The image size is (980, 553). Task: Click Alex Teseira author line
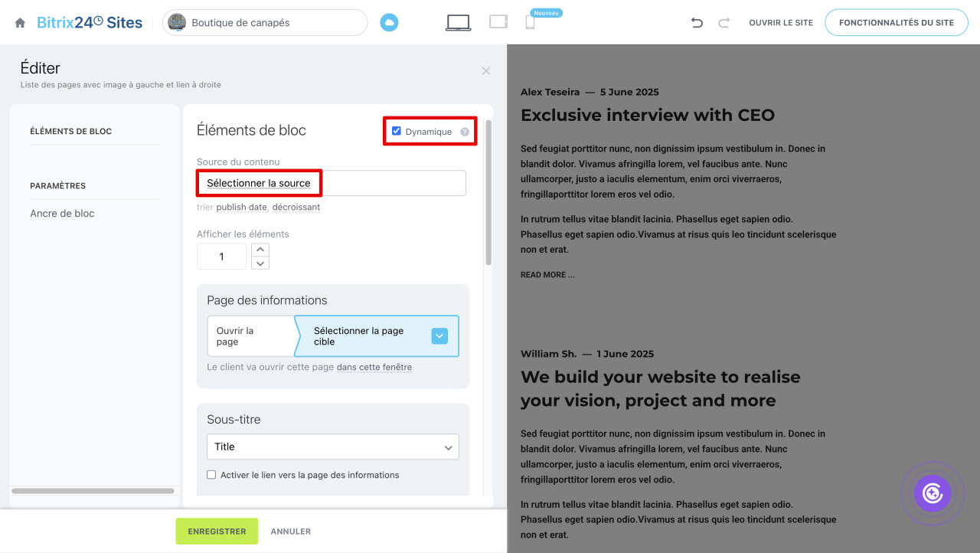pyautogui.click(x=590, y=92)
